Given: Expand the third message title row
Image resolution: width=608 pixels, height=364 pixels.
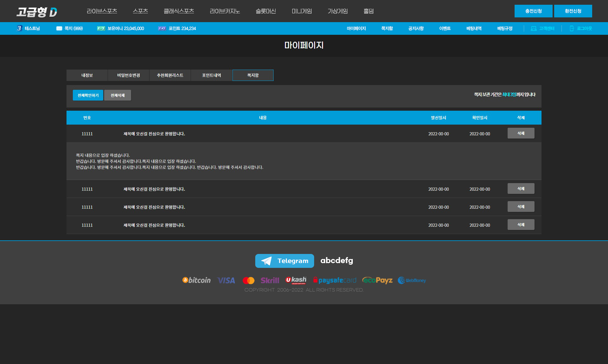Looking at the screenshot, I should click(x=154, y=207).
